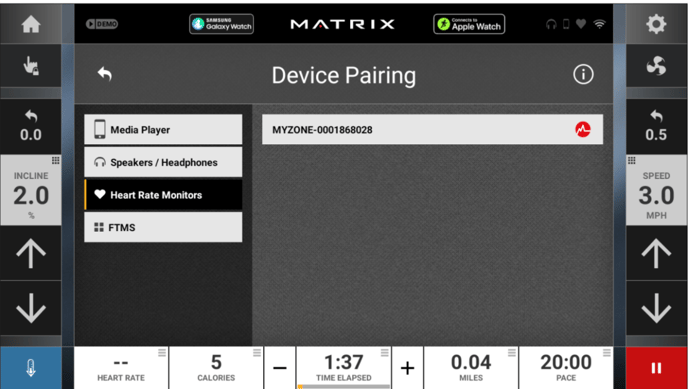Viewport: 688px width, 389px height.
Task: Open Time Elapsed tile menu
Action: click(384, 353)
